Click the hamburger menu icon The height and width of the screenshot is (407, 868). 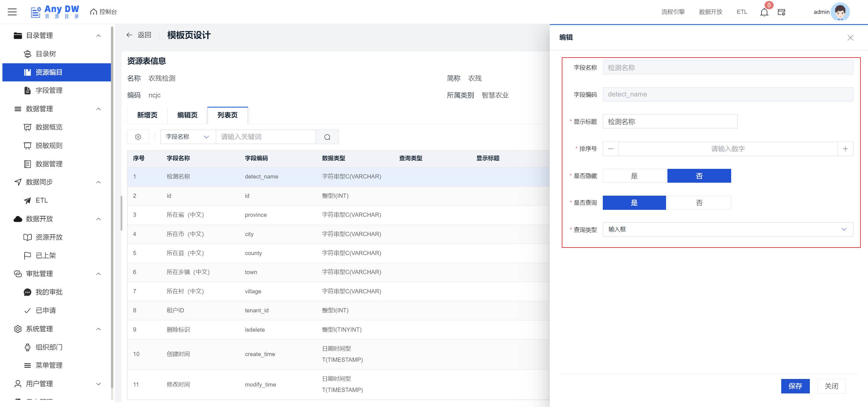[12, 12]
